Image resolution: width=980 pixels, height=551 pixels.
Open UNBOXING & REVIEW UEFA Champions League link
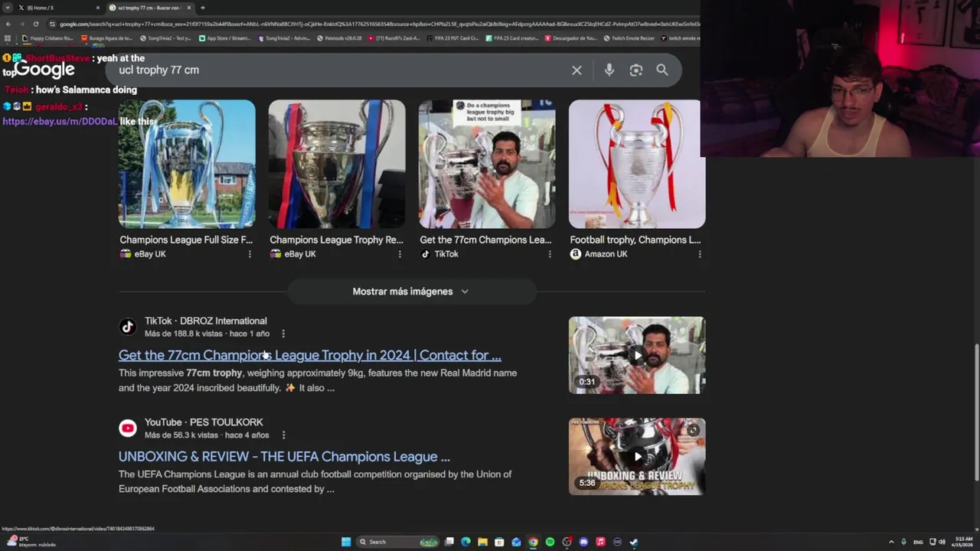pyautogui.click(x=284, y=456)
